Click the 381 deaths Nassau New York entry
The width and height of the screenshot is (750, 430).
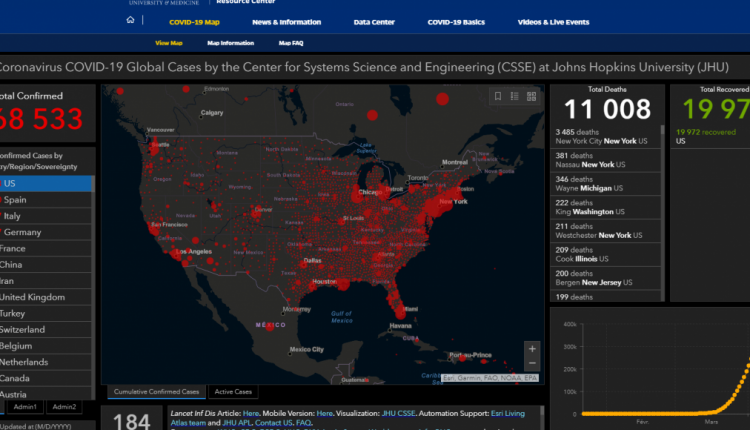[606, 160]
